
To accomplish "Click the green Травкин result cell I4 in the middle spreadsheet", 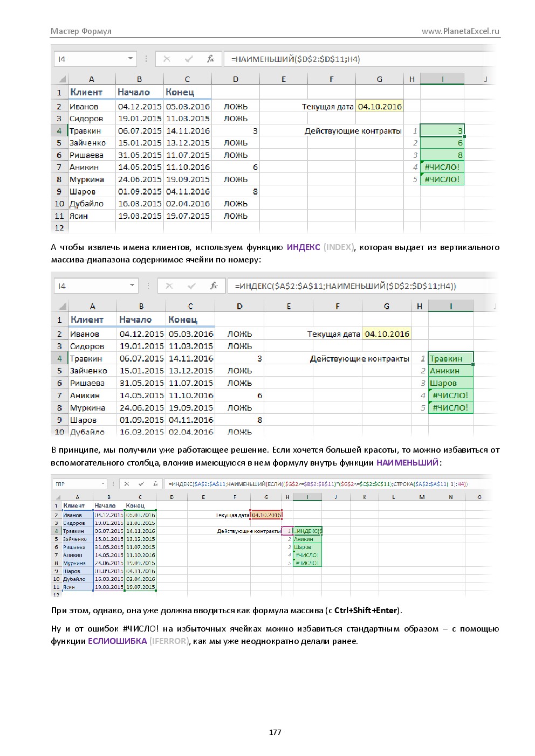I will click(x=451, y=358).
